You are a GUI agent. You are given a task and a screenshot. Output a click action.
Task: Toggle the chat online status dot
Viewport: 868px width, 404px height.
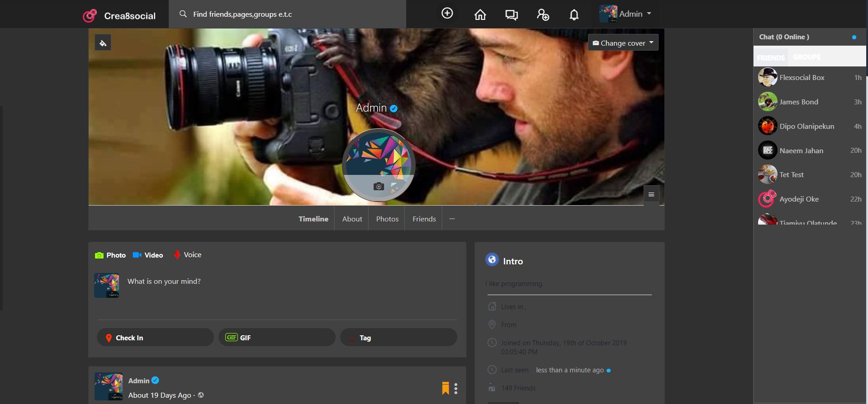click(854, 38)
